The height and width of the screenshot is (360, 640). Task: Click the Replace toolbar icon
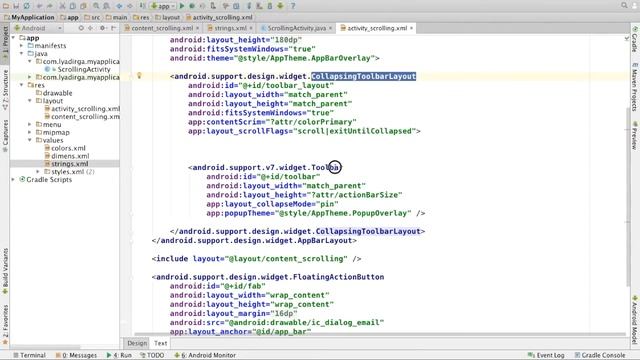pos(106,6)
